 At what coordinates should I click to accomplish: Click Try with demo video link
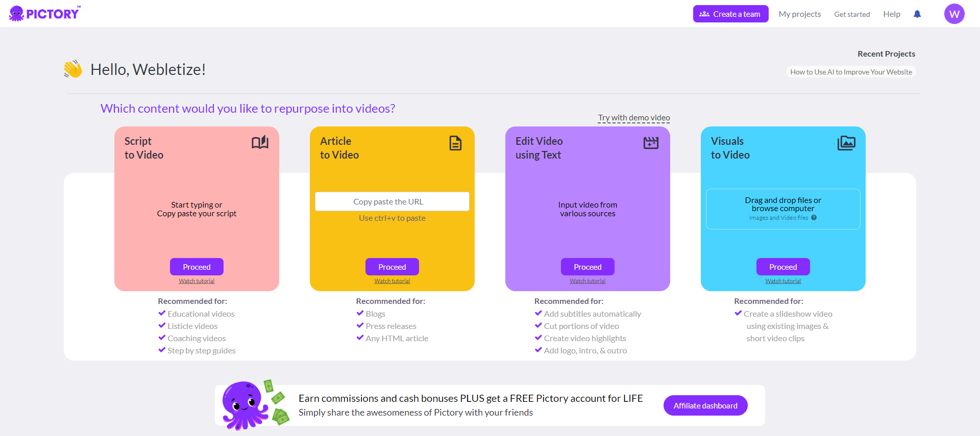coord(634,118)
